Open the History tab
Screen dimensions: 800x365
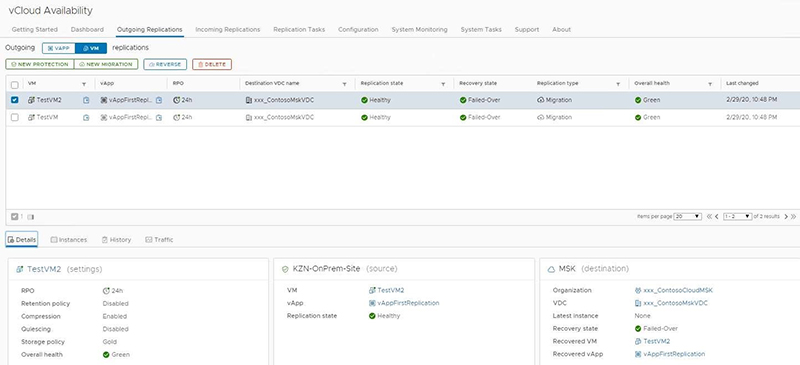[x=116, y=239]
